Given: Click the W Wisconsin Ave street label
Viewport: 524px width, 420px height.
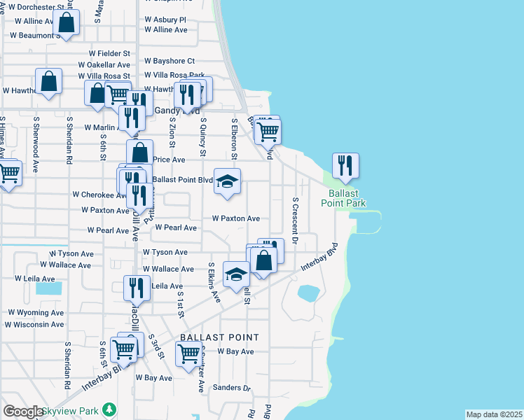Looking at the screenshot, I should 34,325.
